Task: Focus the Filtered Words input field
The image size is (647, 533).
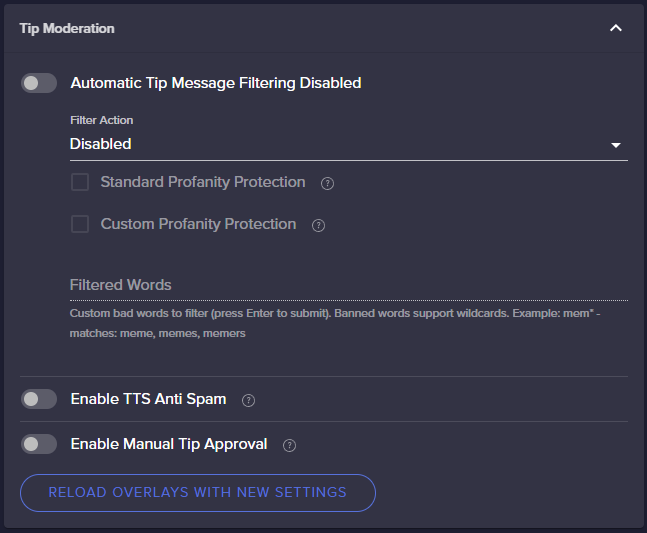Action: click(x=349, y=285)
